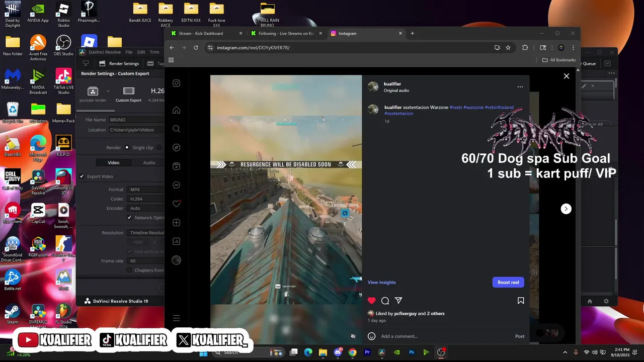Open the Chrome apps grid in the bookmarks bar
Image resolution: width=644 pixels, height=362 pixels.
tap(171, 60)
